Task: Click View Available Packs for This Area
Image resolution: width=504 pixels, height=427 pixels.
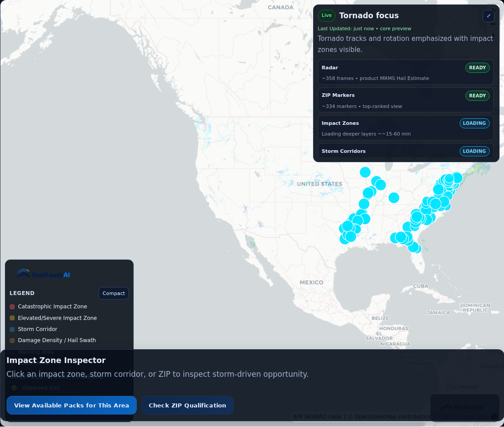Action: click(x=71, y=405)
